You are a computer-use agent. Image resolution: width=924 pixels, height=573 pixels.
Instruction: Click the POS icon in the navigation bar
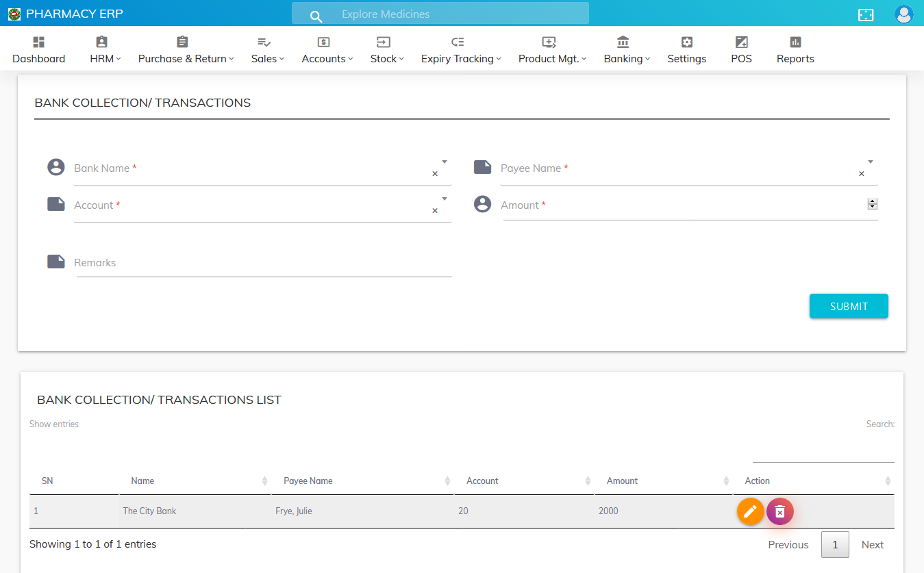click(741, 42)
